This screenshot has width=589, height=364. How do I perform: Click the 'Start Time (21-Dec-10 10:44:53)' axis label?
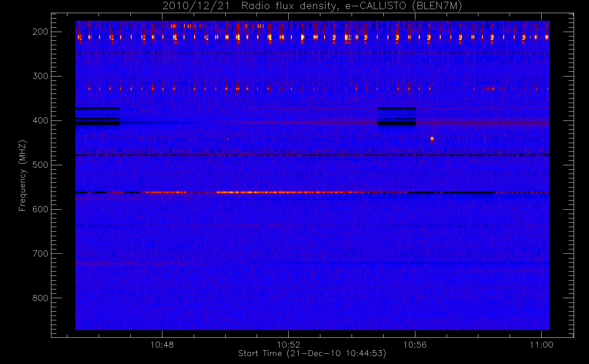click(312, 353)
